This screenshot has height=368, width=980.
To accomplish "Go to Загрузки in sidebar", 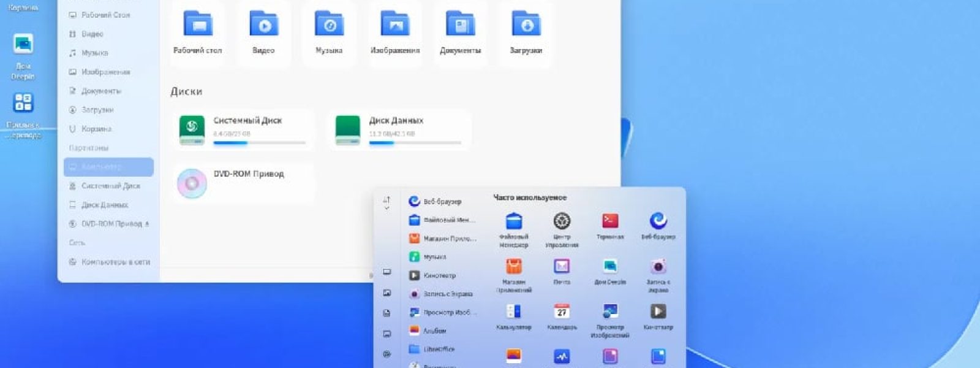I will (108, 110).
